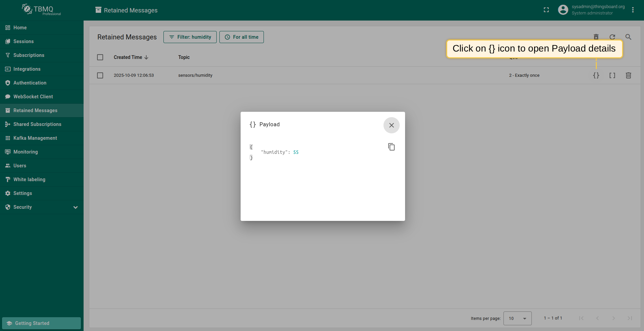644x331 pixels.
Task: Open search in Retained Messages
Action: (x=628, y=37)
